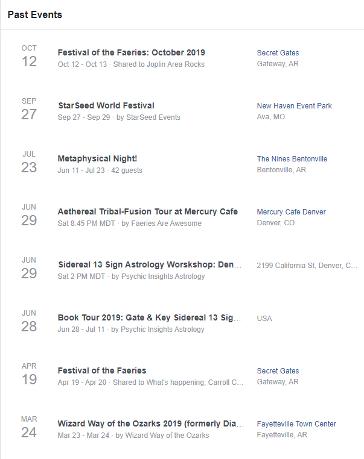The height and width of the screenshot is (459, 364).
Task: Open the Metaphysical Night! event
Action: pos(97,158)
